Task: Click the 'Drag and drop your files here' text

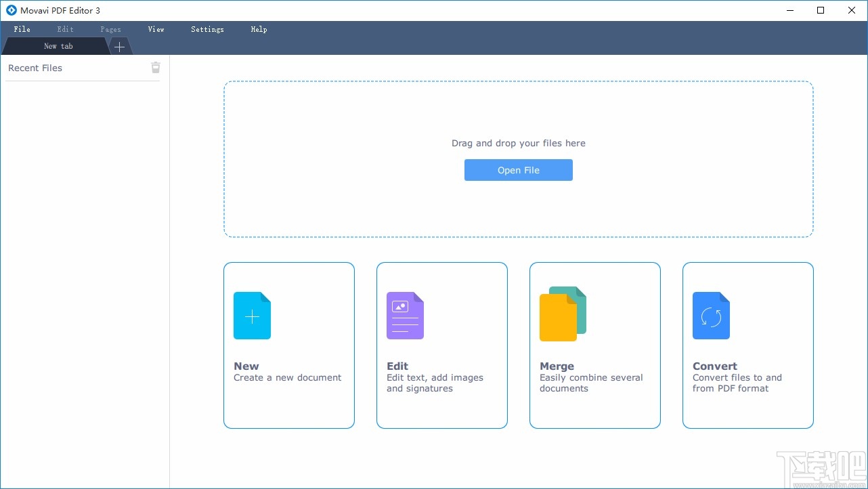Action: [519, 143]
